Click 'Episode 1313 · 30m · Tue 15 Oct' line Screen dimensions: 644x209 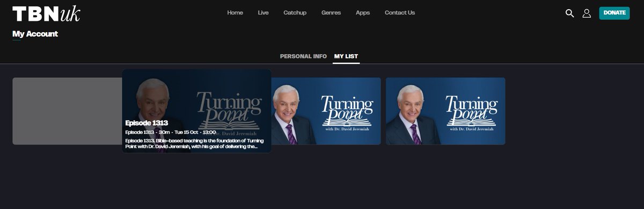(x=171, y=132)
